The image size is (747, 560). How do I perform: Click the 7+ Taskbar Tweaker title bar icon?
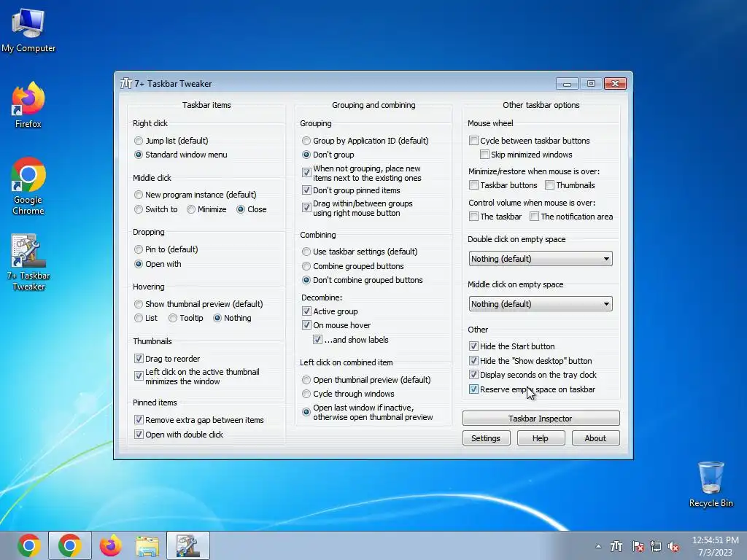[x=125, y=83]
